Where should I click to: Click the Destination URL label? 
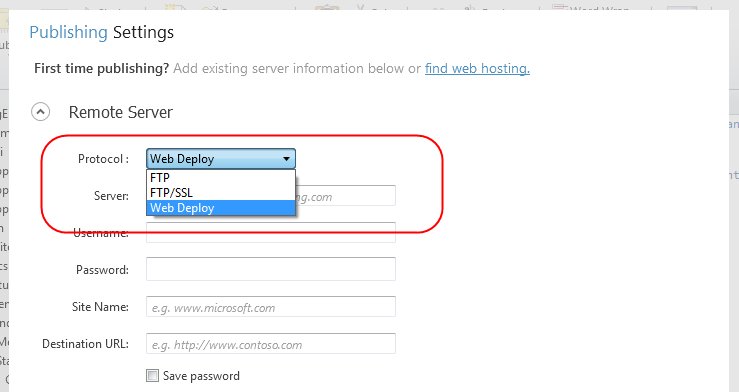(85, 344)
